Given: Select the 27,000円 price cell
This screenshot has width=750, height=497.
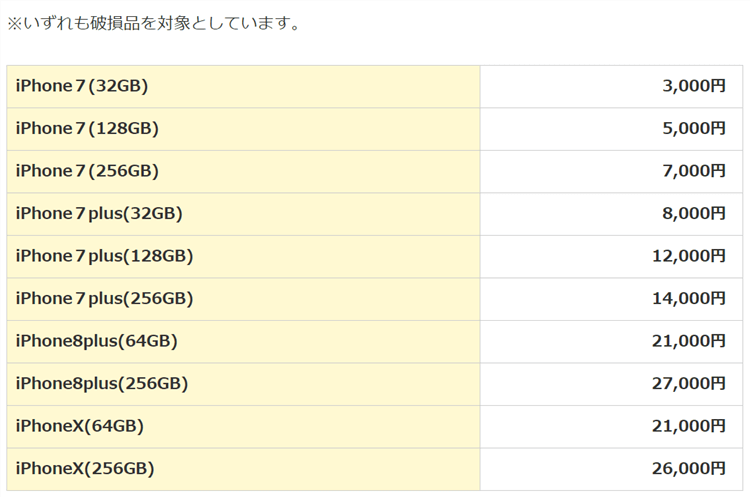Looking at the screenshot, I should 688,383.
